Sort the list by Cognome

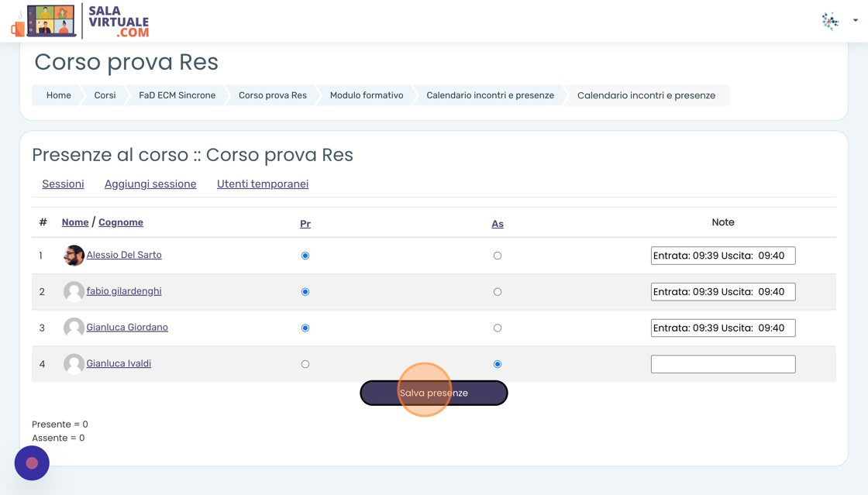121,222
